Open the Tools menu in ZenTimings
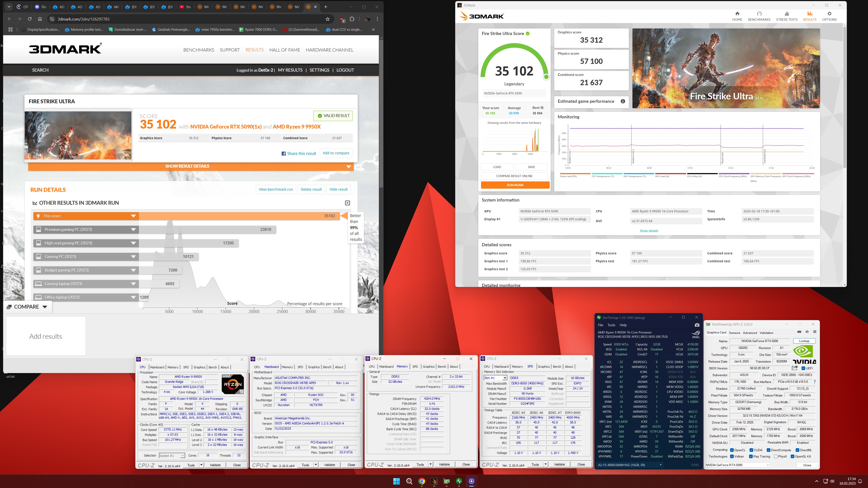868x488 pixels. click(611, 325)
